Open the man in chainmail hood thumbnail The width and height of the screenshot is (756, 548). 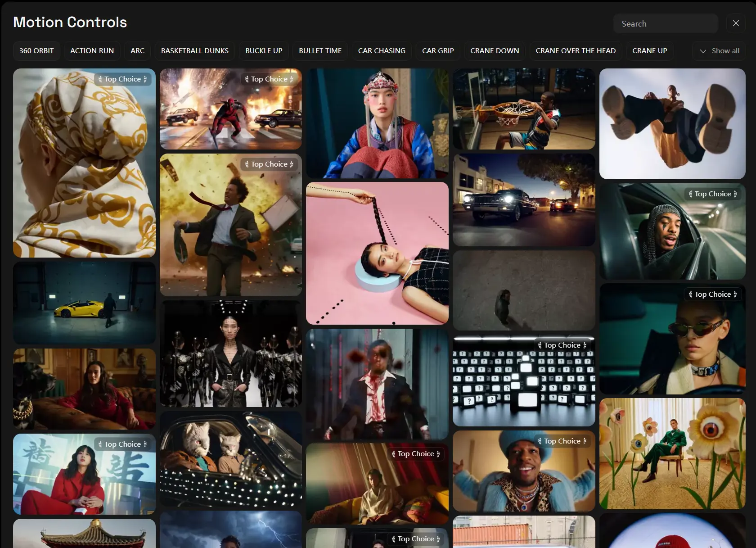[x=672, y=231]
